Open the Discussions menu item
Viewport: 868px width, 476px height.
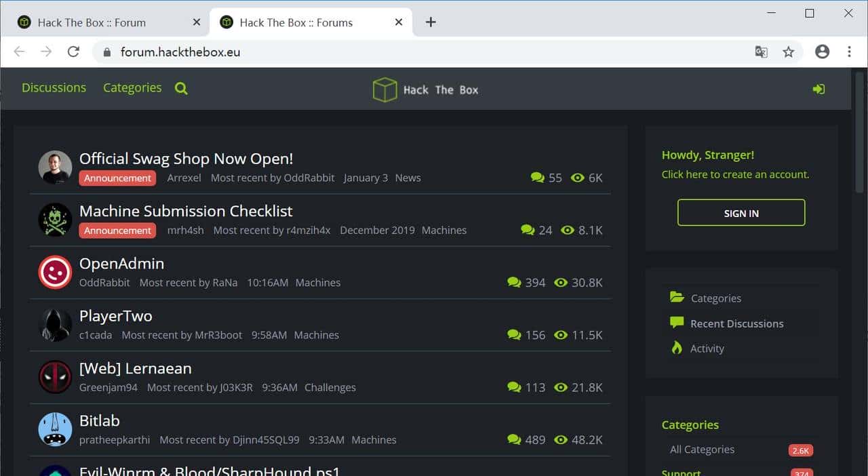coord(54,87)
